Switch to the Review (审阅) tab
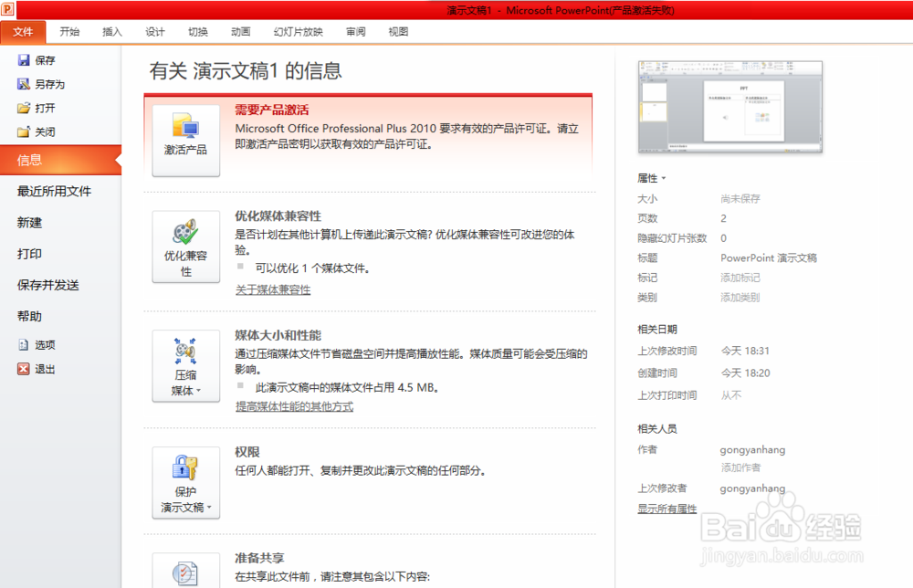The width and height of the screenshot is (913, 588). (x=356, y=31)
